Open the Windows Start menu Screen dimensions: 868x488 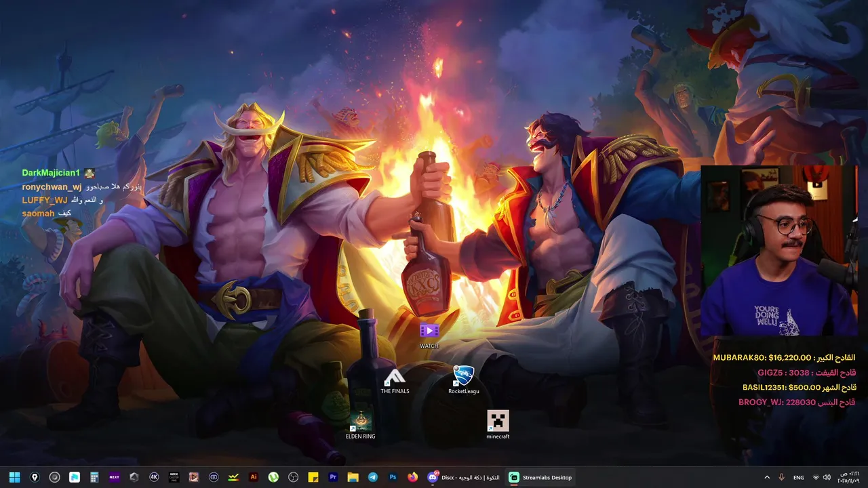click(x=15, y=477)
